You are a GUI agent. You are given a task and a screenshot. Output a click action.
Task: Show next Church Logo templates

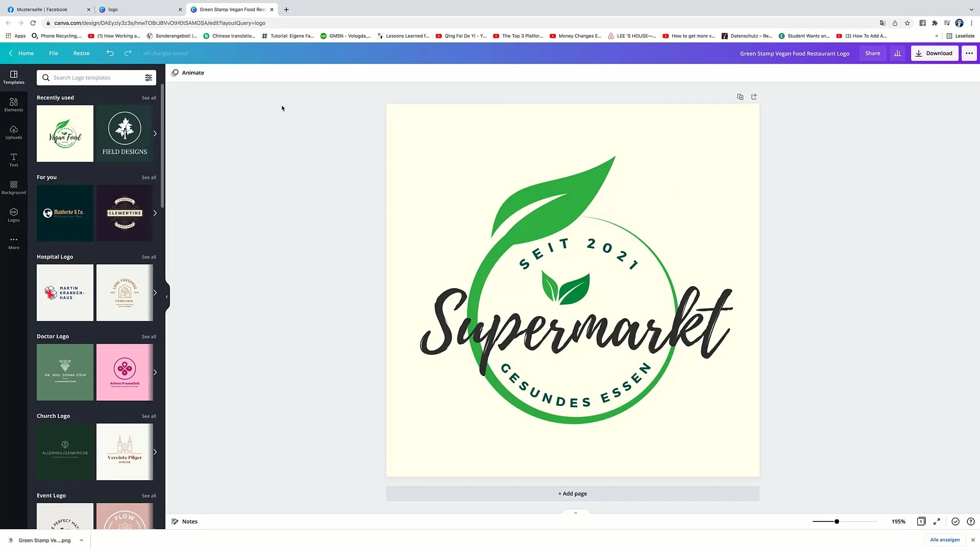pyautogui.click(x=155, y=452)
